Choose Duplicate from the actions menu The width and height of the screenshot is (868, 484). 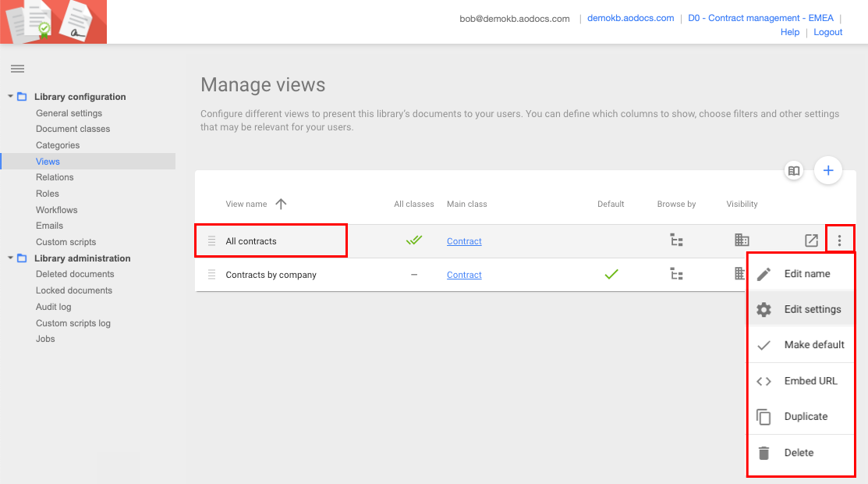click(x=807, y=416)
